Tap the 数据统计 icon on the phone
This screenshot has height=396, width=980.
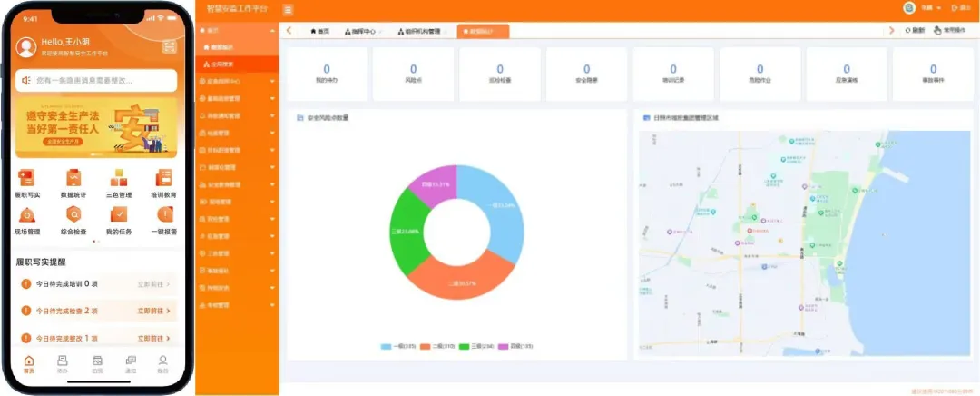coord(73,179)
